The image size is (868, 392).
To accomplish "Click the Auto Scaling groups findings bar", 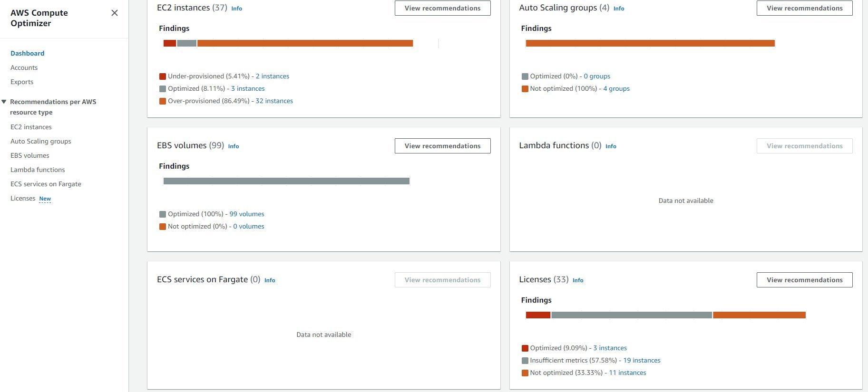I will (x=650, y=43).
